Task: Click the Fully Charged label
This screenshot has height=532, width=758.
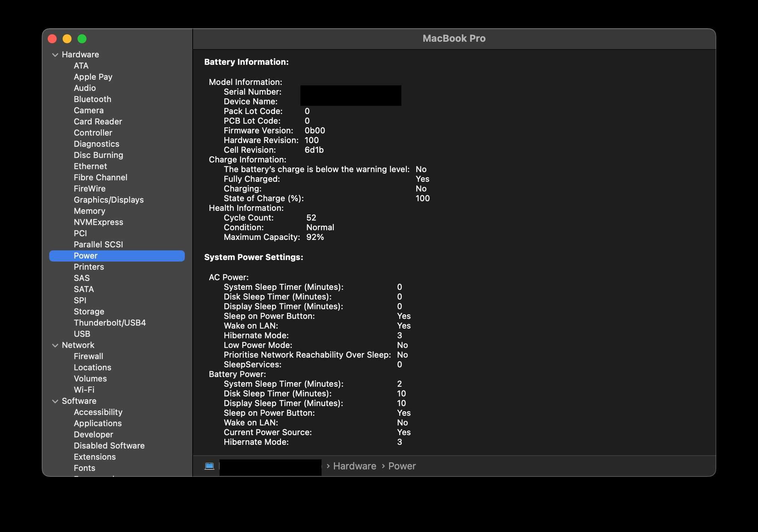Action: pyautogui.click(x=252, y=179)
